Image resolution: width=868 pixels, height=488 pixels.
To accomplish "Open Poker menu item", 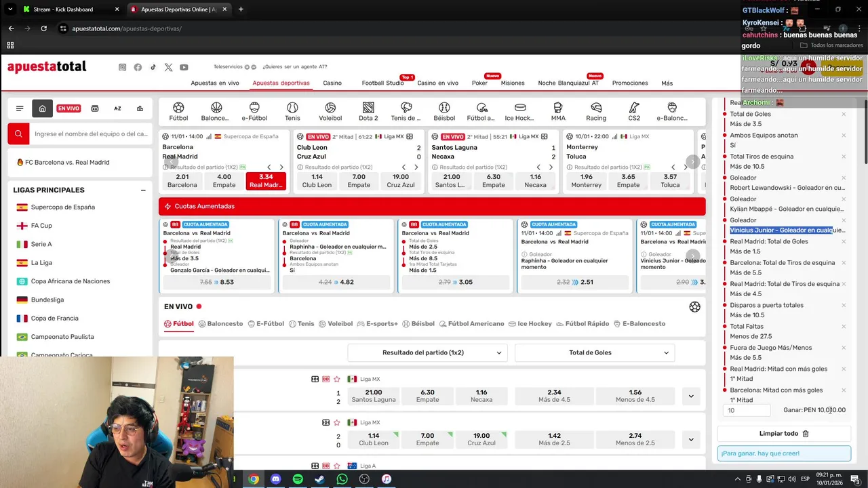I will click(x=479, y=83).
